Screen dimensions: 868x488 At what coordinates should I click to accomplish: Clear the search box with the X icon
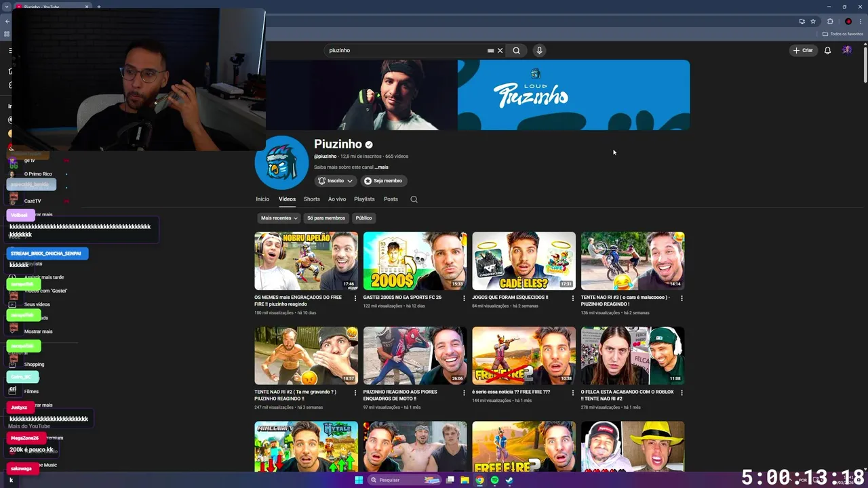tap(500, 50)
